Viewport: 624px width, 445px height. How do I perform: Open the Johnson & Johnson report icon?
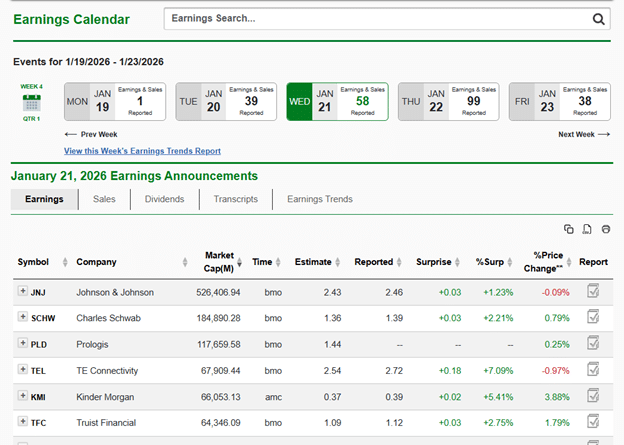pos(593,291)
